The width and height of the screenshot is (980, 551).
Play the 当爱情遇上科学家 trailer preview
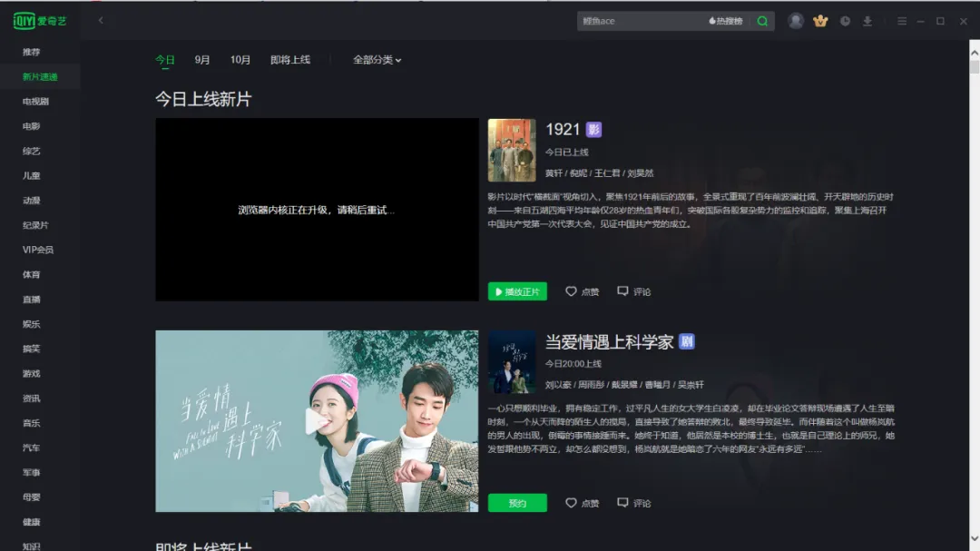tap(317, 421)
